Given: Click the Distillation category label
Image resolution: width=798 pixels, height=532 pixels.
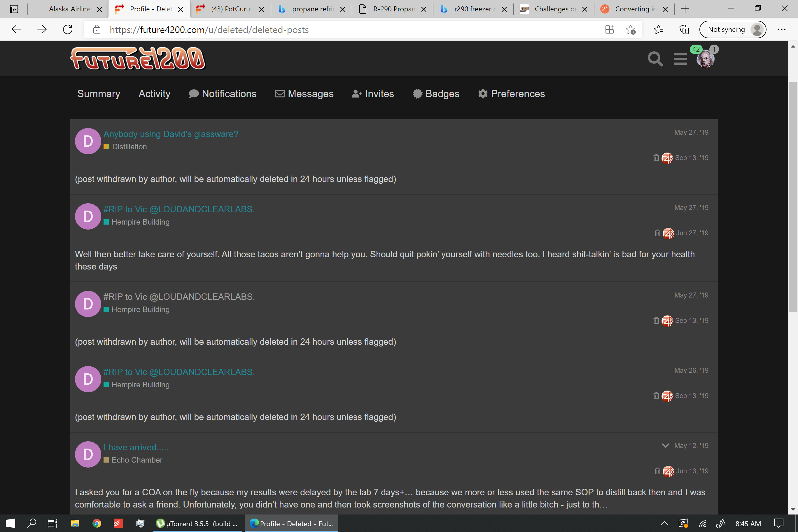Looking at the screenshot, I should (129, 147).
